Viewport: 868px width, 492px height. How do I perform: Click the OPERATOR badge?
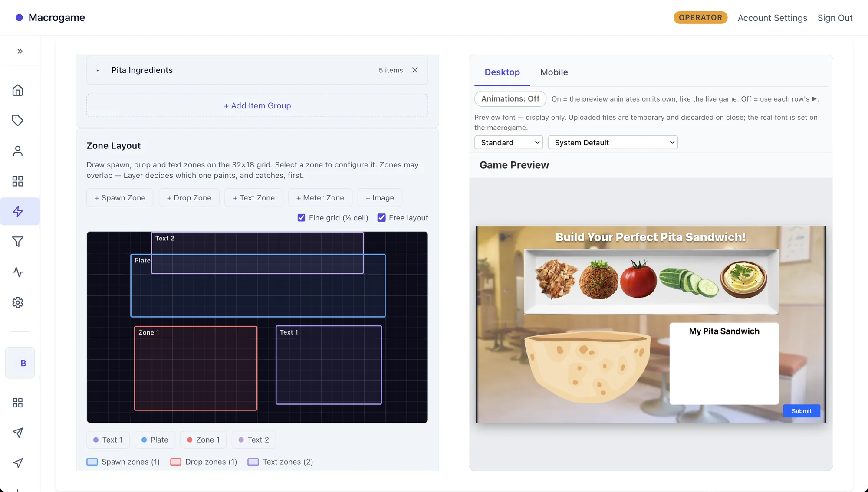(700, 17)
